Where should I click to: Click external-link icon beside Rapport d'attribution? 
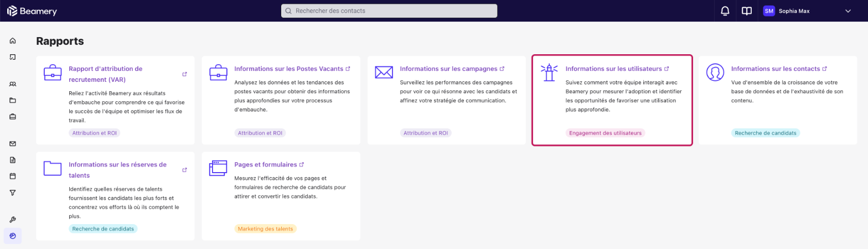click(x=184, y=74)
